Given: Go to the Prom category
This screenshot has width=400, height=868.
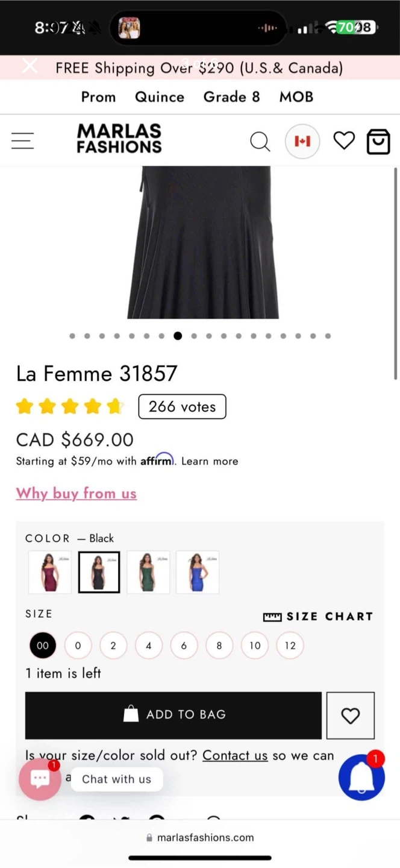Looking at the screenshot, I should [98, 97].
